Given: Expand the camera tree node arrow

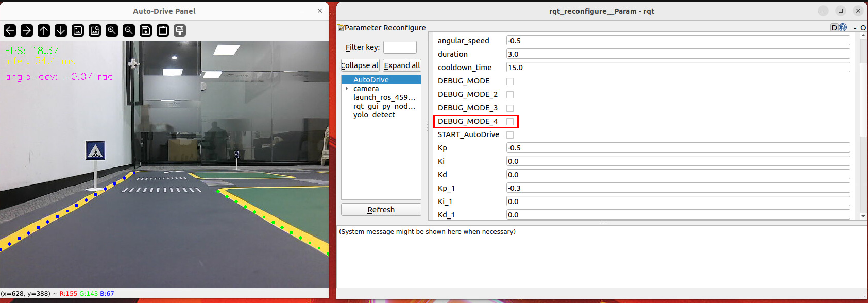Looking at the screenshot, I should click(347, 89).
